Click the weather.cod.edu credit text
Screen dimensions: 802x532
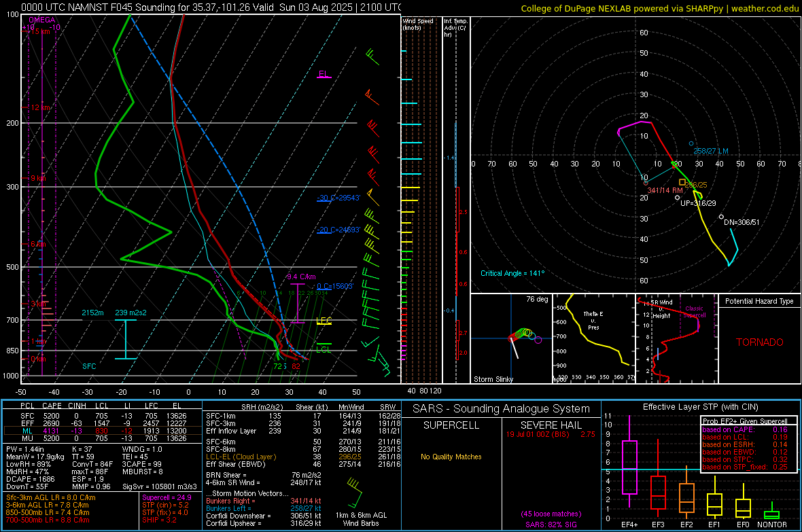coord(765,8)
